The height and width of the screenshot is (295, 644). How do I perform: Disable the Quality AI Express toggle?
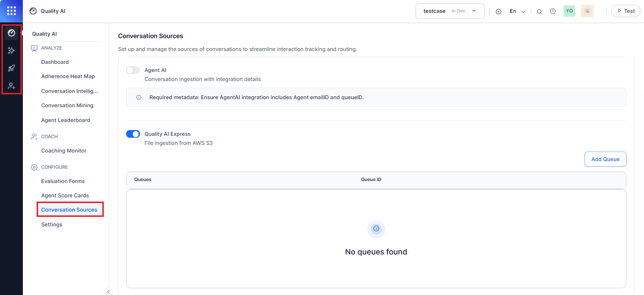tap(133, 134)
